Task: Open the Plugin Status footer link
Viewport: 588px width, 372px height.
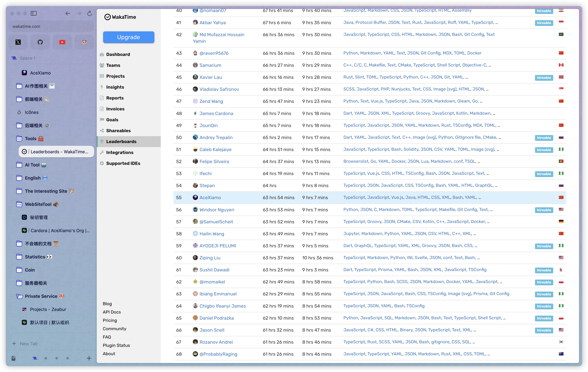Action: point(116,345)
